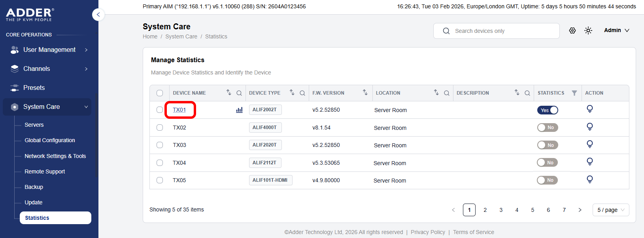The image size is (644, 238).
Task: Click the Statistics column filter icon
Action: click(574, 93)
